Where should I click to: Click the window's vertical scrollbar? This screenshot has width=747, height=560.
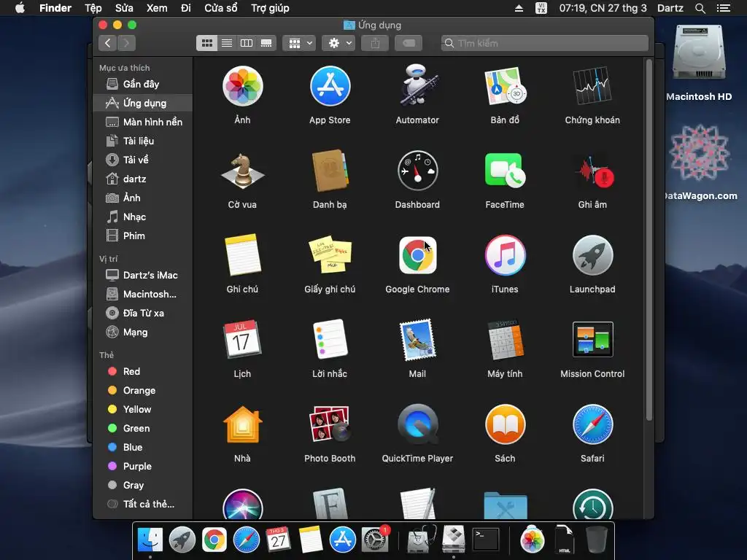pos(649,239)
